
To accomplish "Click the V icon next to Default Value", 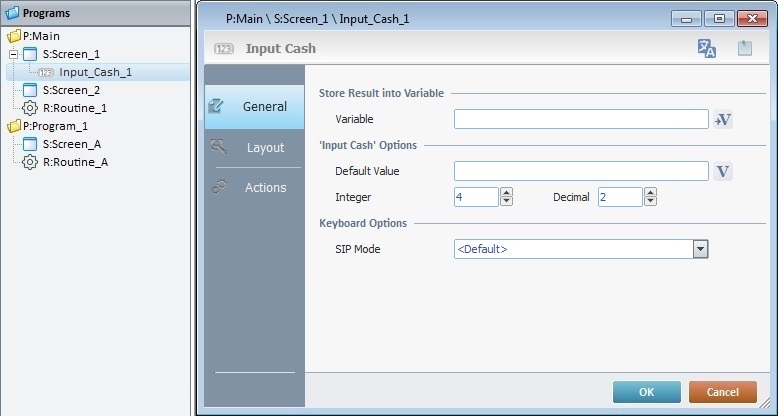I will [724, 171].
